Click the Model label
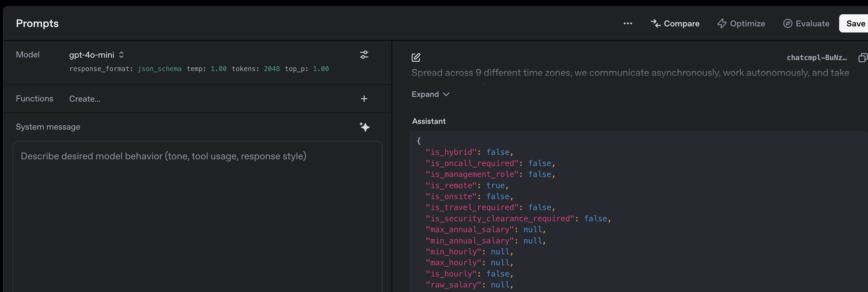The width and height of the screenshot is (868, 292). pyautogui.click(x=28, y=55)
